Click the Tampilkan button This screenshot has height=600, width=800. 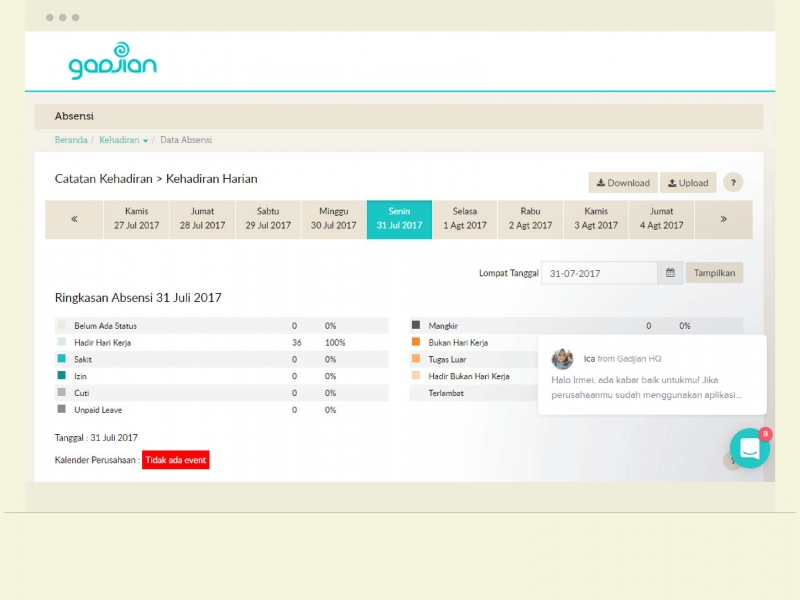(714, 273)
